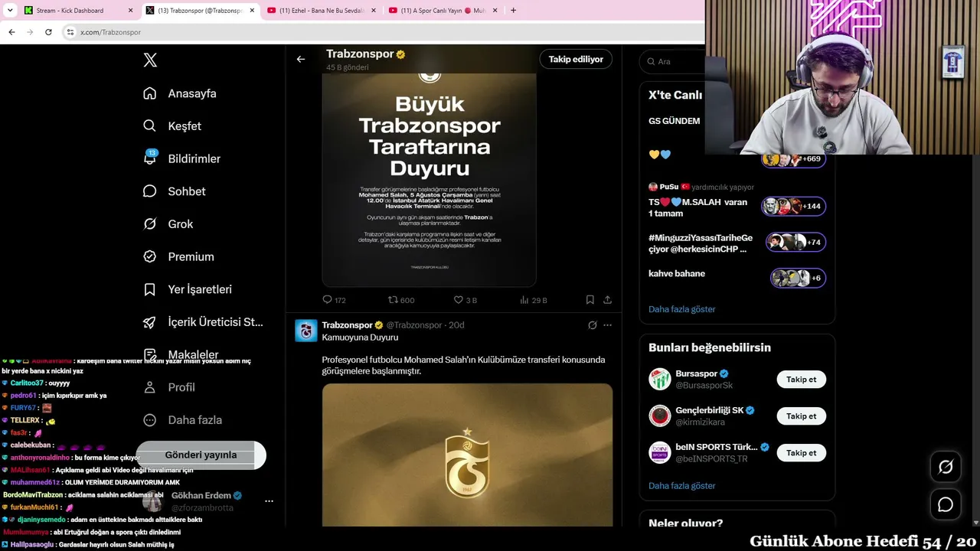This screenshot has height=551, width=980.
Task: Switch to the Ezhel - Bana Ne Bu Sevdal tab
Action: (322, 11)
